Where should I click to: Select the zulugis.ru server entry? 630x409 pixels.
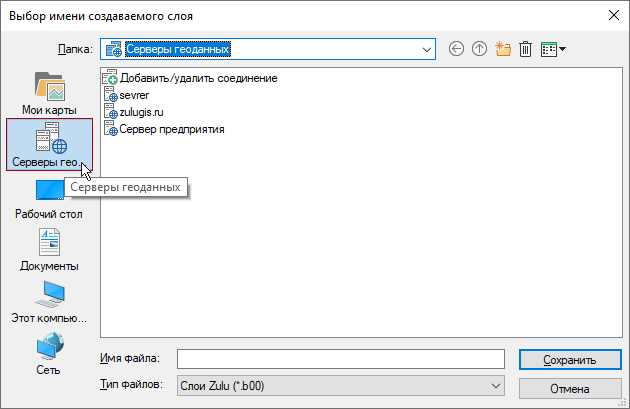(x=141, y=112)
